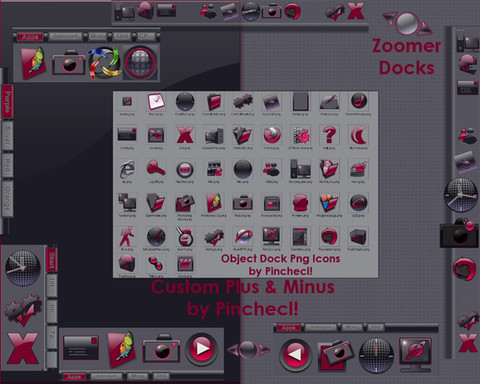Click the Start vertical tab in the bottom-left dock

[x=51, y=260]
